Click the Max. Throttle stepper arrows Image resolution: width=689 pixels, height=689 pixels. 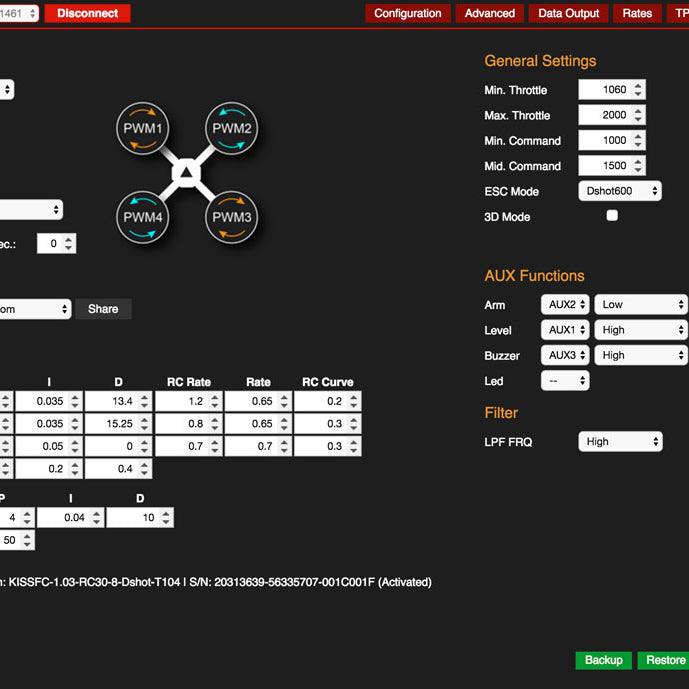pos(638,115)
